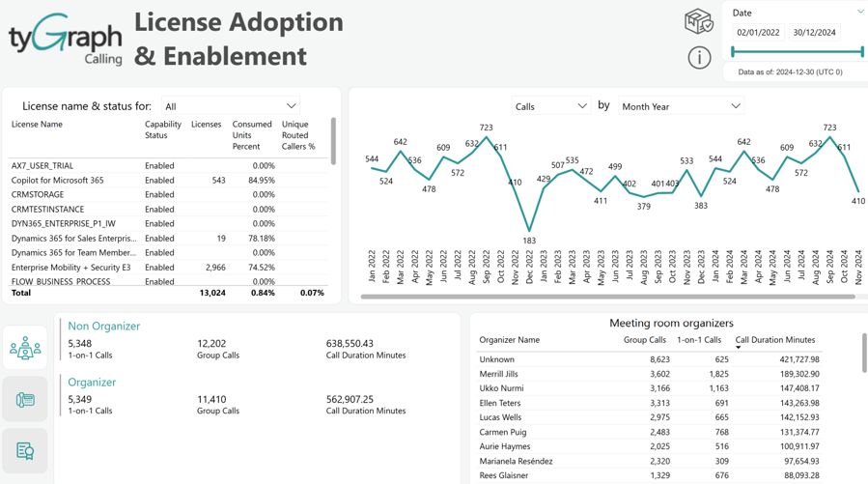Click the package checkmark icon at top
868x484 pixels.
(x=699, y=21)
